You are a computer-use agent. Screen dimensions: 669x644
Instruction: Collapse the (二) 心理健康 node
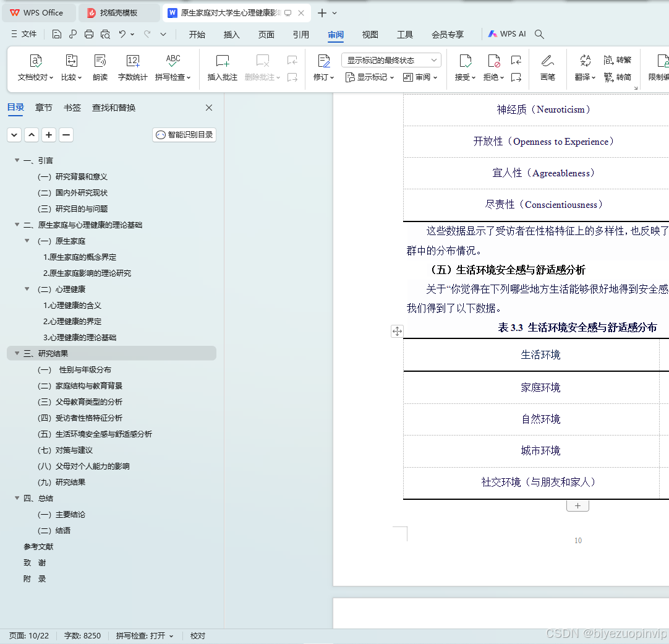tap(27, 289)
